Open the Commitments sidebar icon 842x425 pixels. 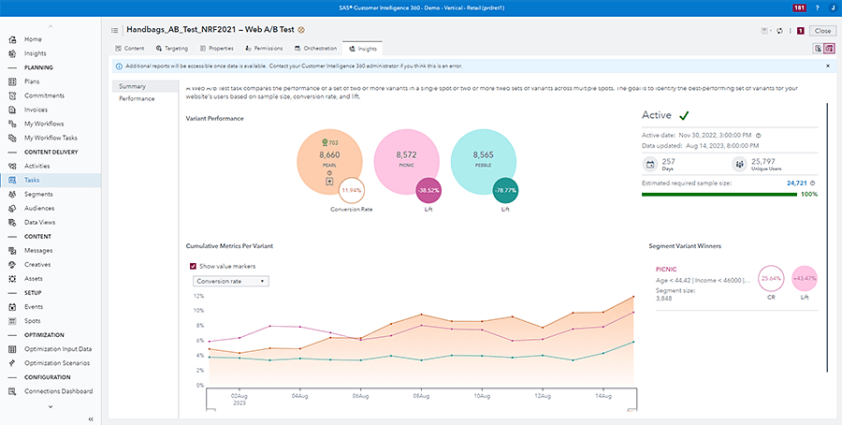(x=12, y=96)
